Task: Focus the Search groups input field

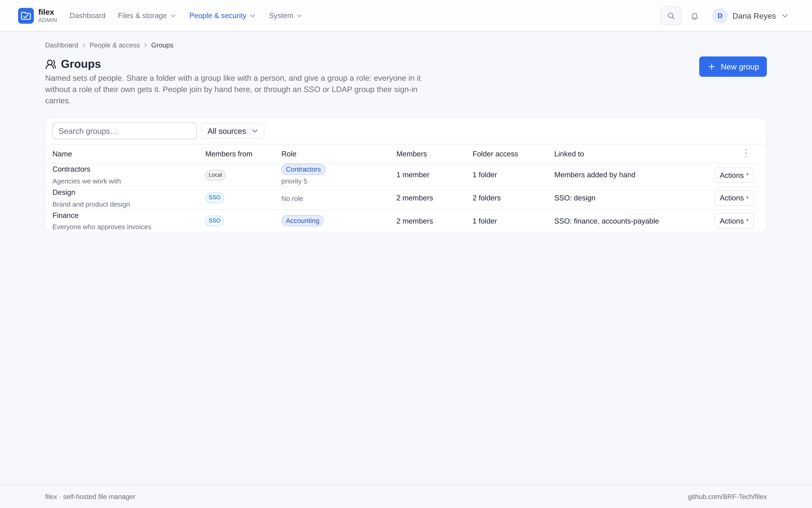Action: point(125,131)
